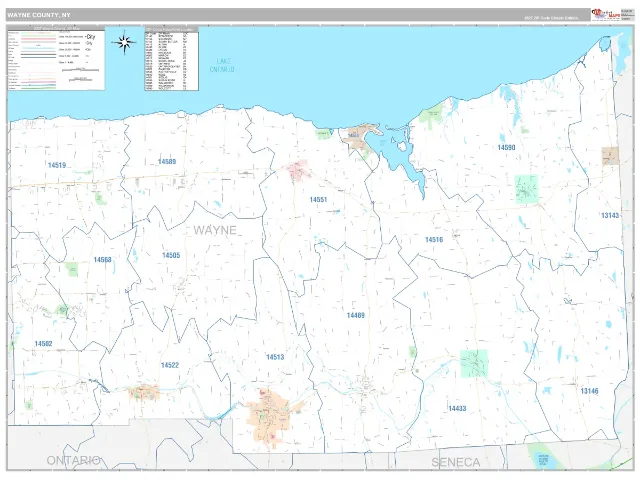Select ZIP code label 14519
The width and height of the screenshot is (640, 480).
(x=57, y=165)
